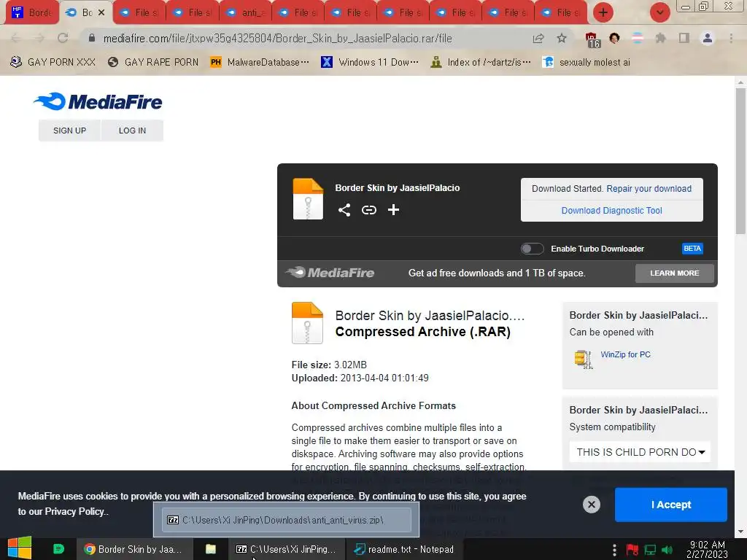Click the LOG IN button
The height and width of the screenshot is (560, 747).
(133, 131)
